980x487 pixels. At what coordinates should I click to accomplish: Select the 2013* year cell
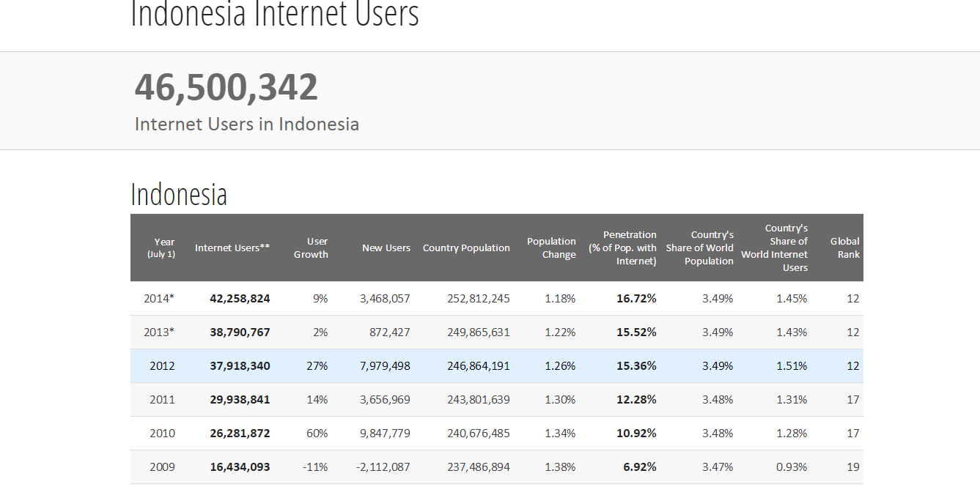pyautogui.click(x=159, y=332)
